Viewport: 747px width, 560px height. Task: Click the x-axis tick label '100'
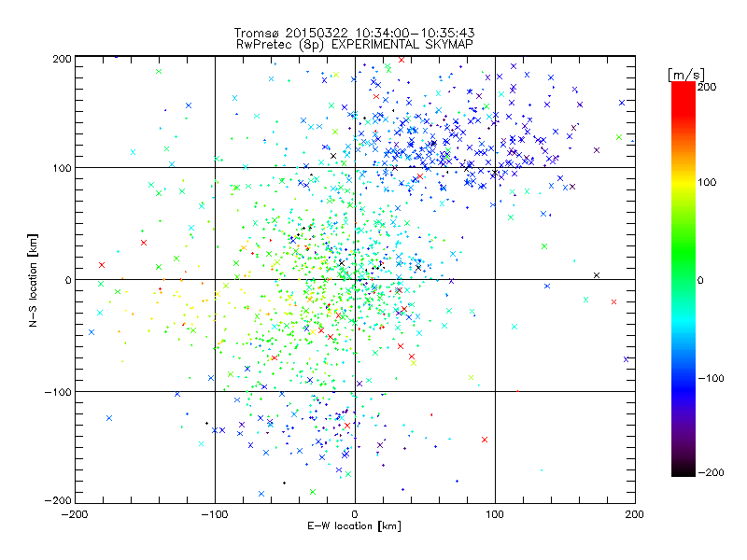pyautogui.click(x=495, y=514)
